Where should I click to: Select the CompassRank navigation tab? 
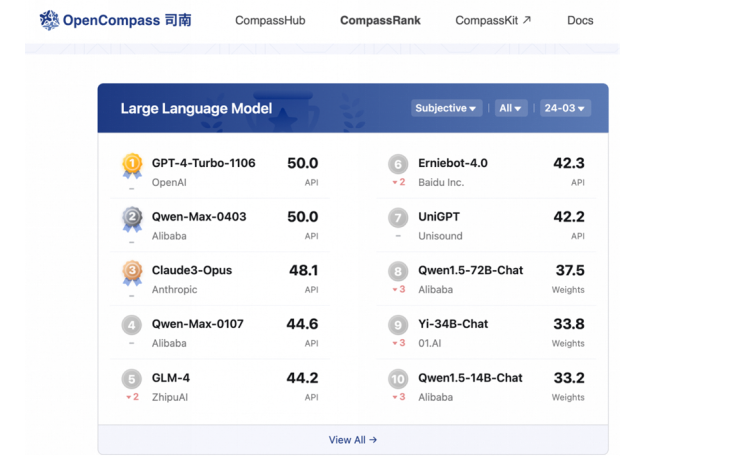[380, 20]
